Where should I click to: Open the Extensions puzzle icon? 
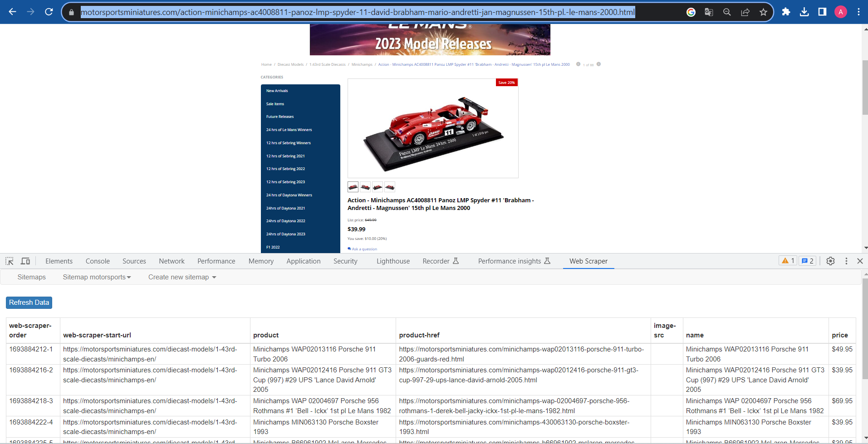pos(786,12)
